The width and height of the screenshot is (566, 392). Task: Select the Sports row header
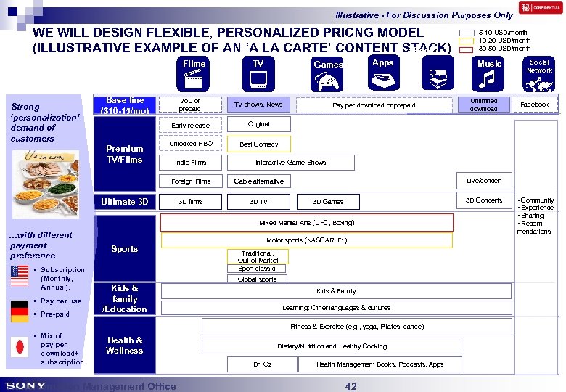coord(125,249)
